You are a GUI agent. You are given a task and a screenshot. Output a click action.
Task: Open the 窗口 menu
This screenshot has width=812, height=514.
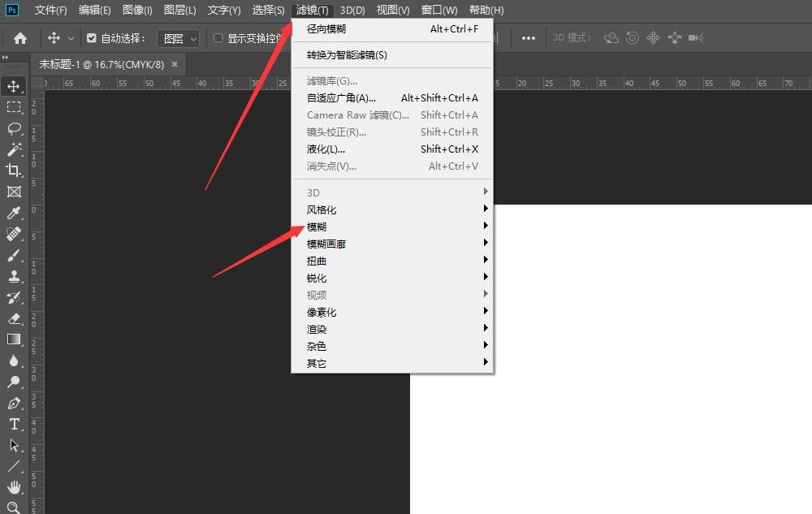click(438, 11)
